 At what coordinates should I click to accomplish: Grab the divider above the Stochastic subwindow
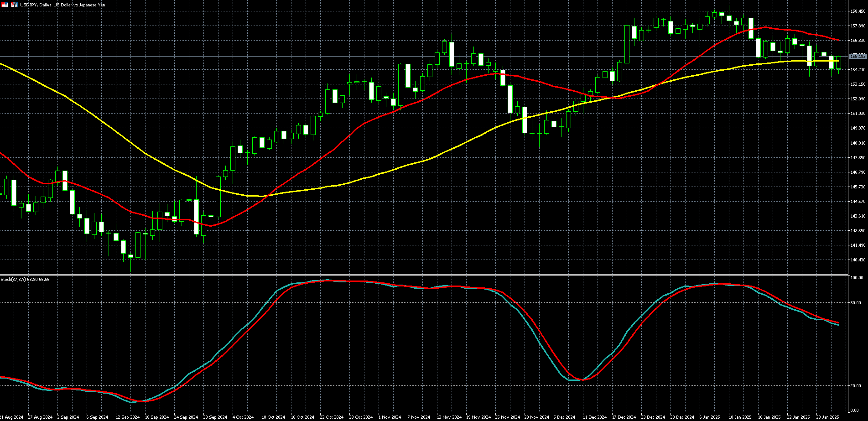[x=424, y=275]
